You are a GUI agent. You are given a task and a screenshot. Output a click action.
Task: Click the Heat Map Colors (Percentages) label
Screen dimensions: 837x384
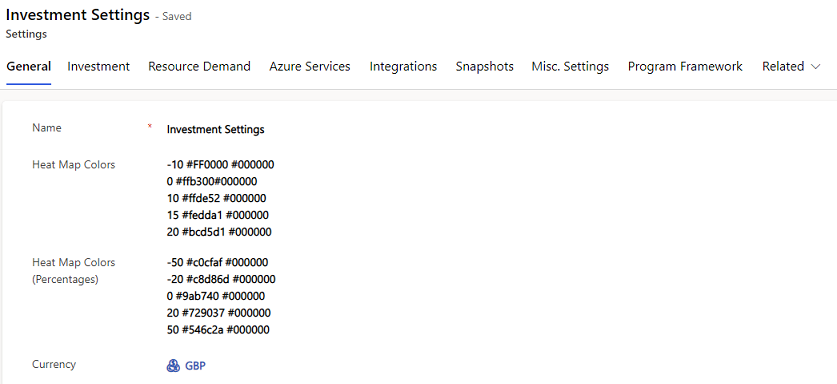click(74, 271)
